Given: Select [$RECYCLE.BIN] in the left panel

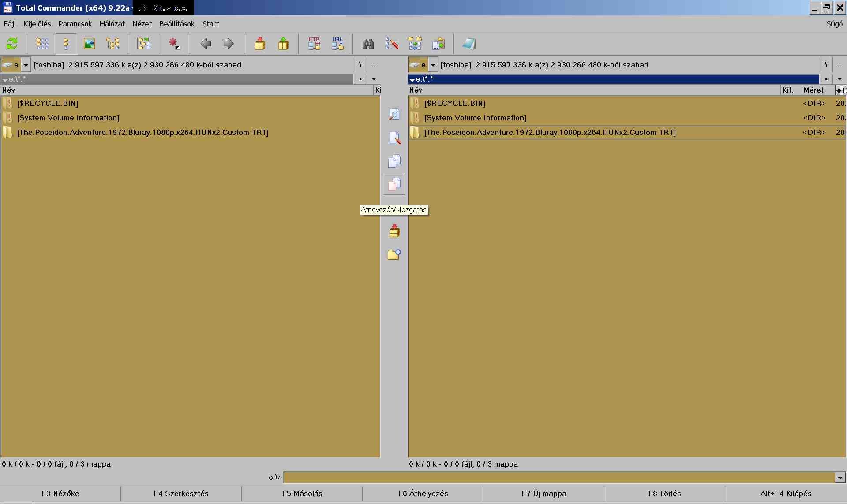Looking at the screenshot, I should (190, 103).
